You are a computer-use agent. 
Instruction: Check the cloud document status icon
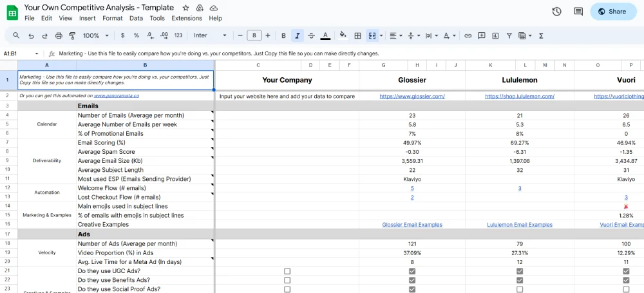(214, 8)
